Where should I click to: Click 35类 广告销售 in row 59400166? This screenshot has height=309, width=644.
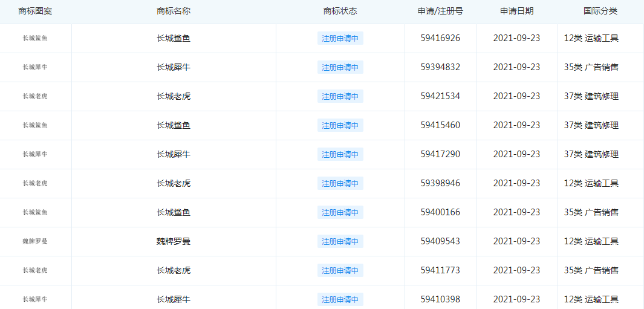point(591,212)
